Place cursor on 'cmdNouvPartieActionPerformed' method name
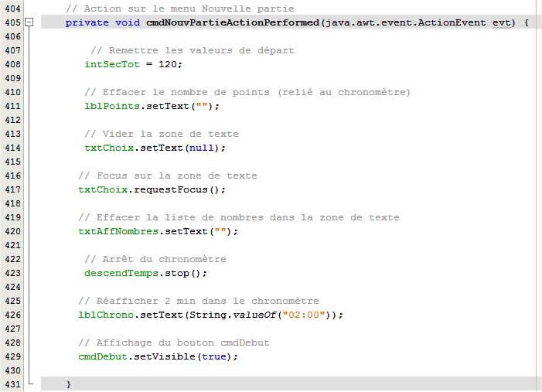Image resolution: width=542 pixels, height=392 pixels. (x=233, y=23)
